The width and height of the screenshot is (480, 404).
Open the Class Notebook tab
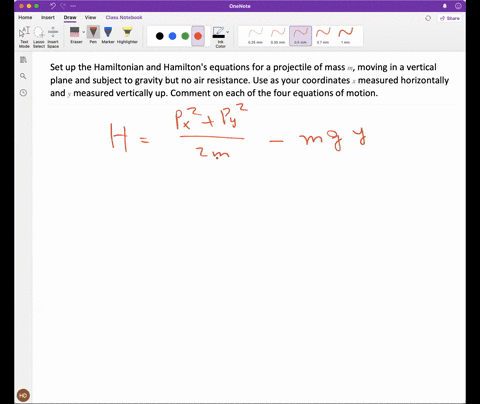(124, 17)
